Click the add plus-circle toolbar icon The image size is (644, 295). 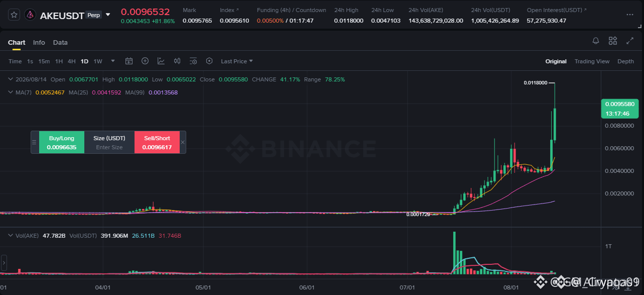145,61
